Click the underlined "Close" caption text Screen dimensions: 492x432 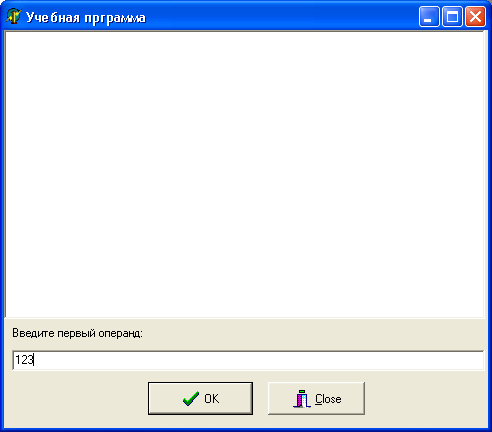pyautogui.click(x=328, y=399)
